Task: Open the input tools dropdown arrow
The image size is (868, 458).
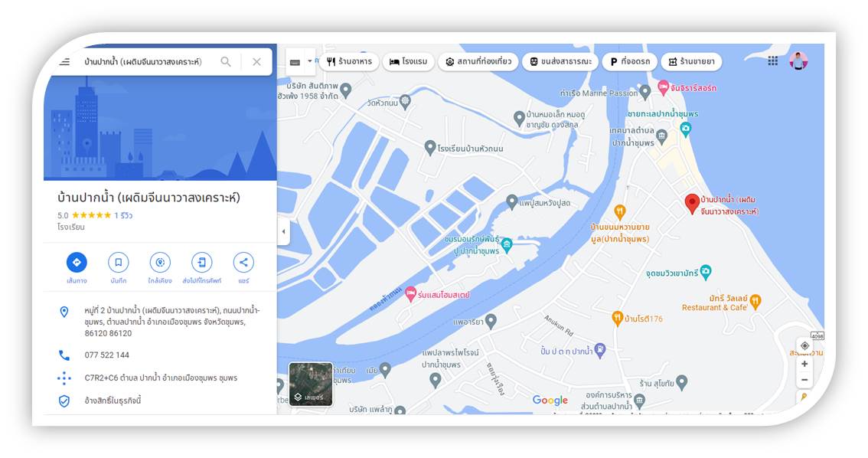Action: click(309, 61)
